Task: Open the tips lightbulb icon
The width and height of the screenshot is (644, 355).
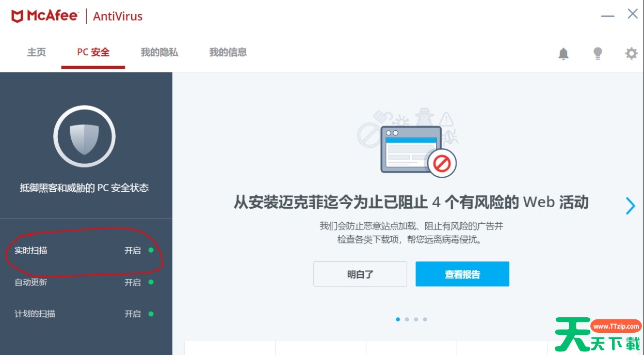Action: click(598, 53)
